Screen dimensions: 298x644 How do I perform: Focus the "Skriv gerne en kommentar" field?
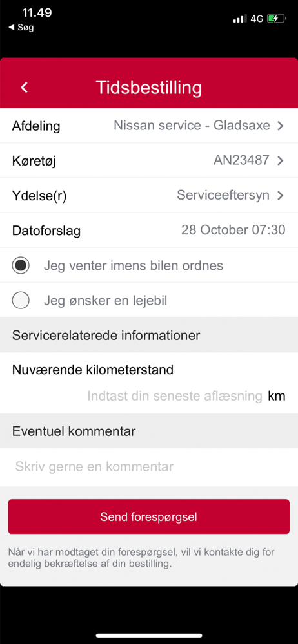[x=149, y=467]
